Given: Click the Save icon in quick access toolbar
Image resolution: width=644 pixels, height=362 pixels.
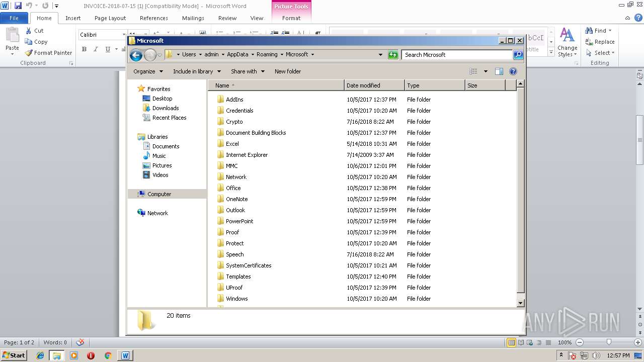Looking at the screenshot, I should [18, 6].
